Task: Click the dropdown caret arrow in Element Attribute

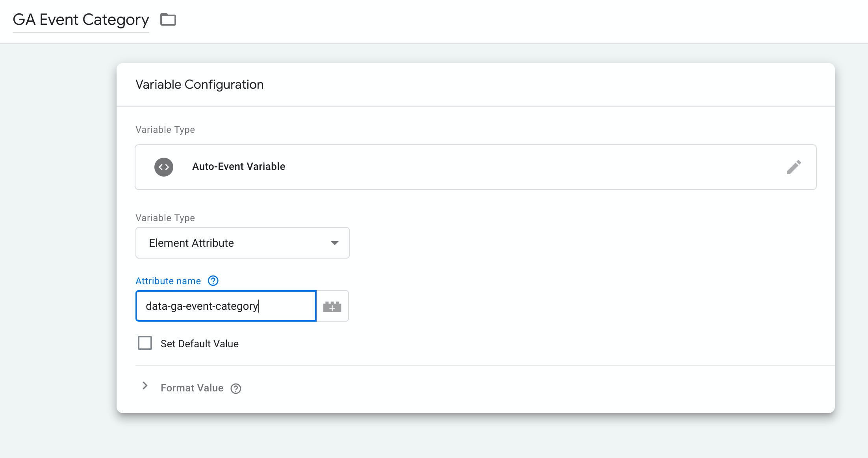Action: pyautogui.click(x=334, y=243)
